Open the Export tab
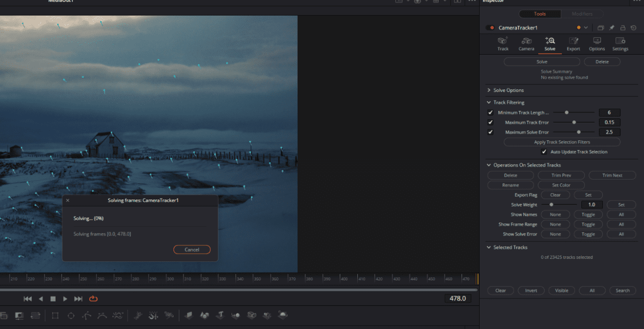This screenshot has width=644, height=329. pos(573,44)
